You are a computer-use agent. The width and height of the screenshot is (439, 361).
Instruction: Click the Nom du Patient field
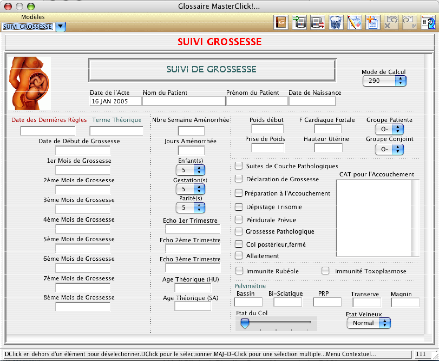[184, 101]
